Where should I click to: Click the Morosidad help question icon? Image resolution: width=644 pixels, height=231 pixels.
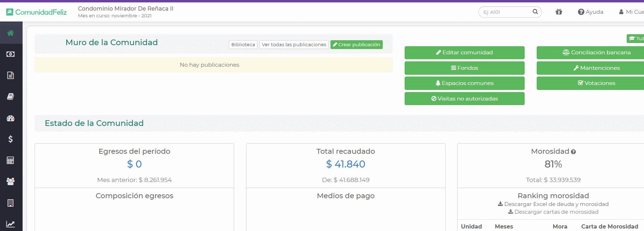(573, 152)
